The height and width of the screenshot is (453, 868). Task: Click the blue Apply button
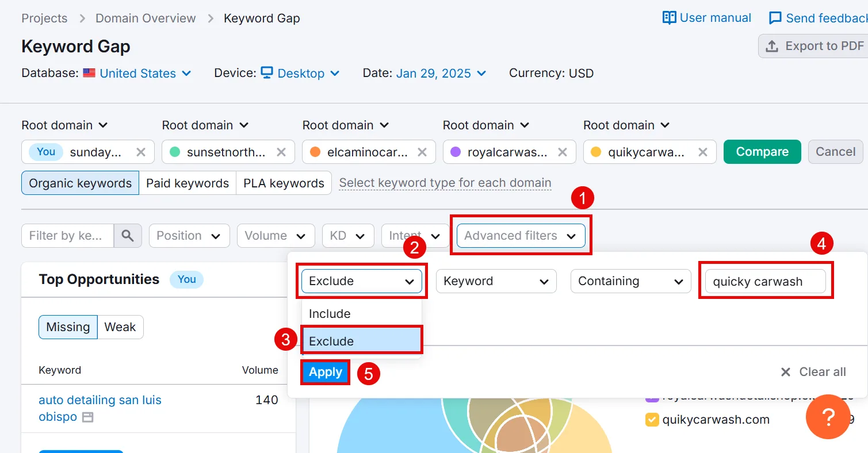coord(326,372)
